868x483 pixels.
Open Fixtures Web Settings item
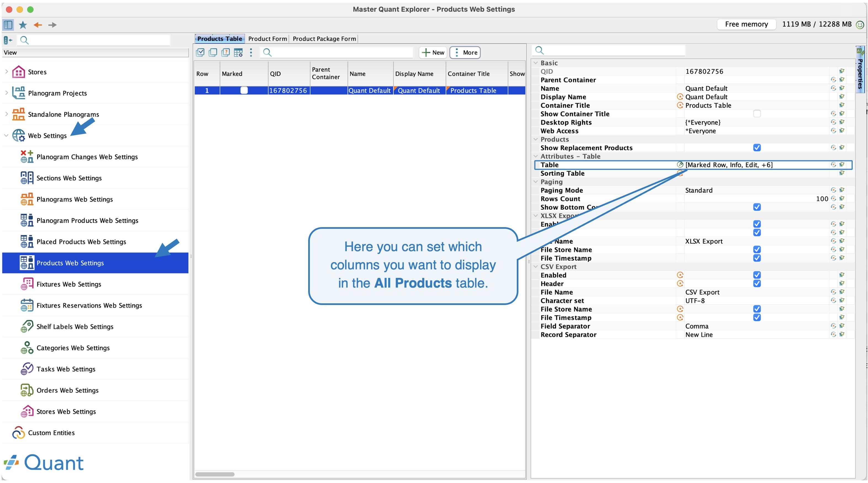[x=69, y=284]
